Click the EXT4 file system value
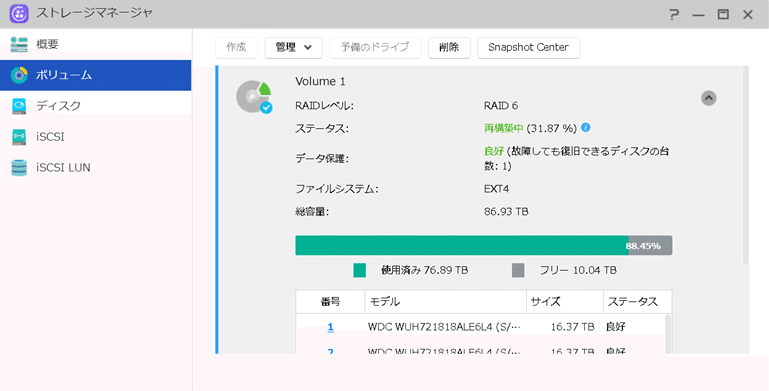The image size is (769, 391). coord(496,189)
